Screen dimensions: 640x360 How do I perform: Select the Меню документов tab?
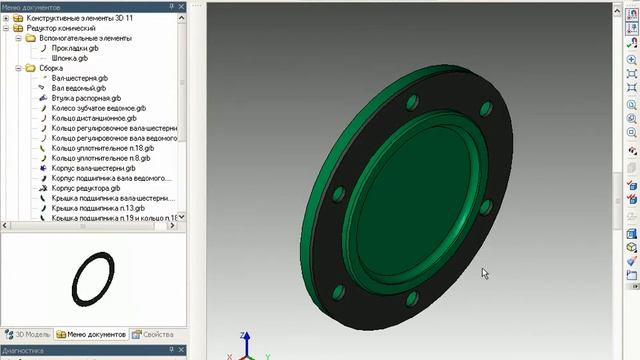[91, 334]
